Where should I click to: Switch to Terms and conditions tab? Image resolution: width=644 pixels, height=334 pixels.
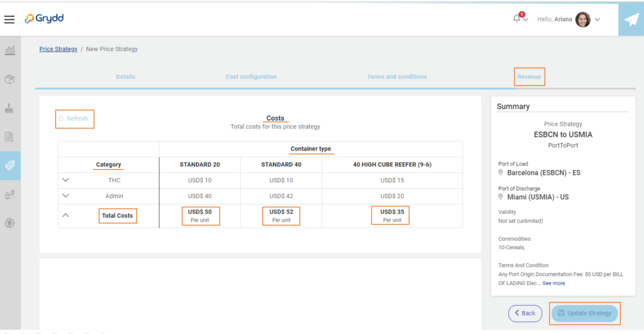(x=397, y=77)
